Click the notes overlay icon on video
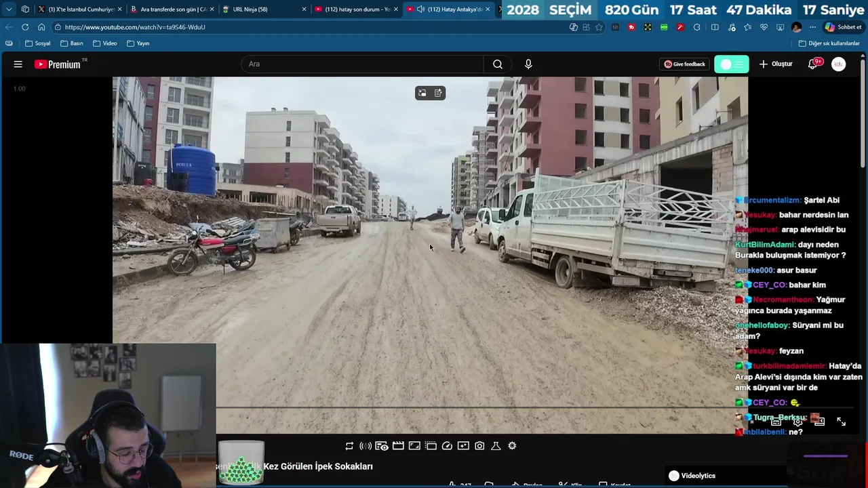The height and width of the screenshot is (488, 868). pos(438,93)
